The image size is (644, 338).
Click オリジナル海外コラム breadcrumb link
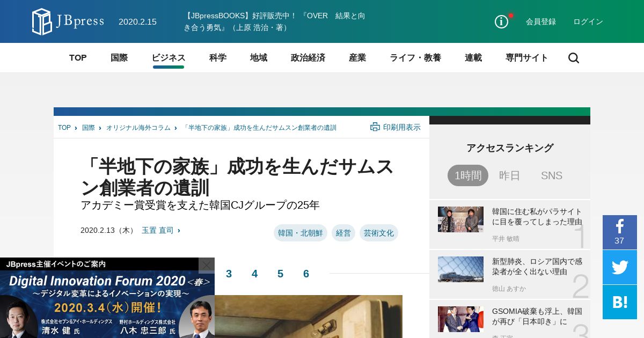pyautogui.click(x=138, y=128)
